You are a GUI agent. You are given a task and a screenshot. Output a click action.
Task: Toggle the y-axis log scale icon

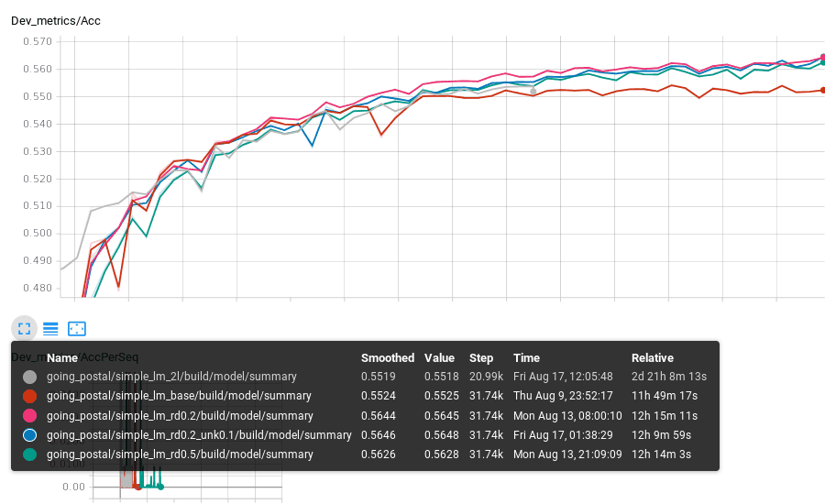(50, 329)
